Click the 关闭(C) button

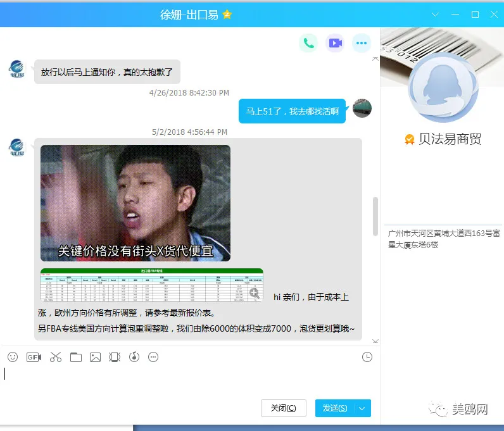point(284,408)
